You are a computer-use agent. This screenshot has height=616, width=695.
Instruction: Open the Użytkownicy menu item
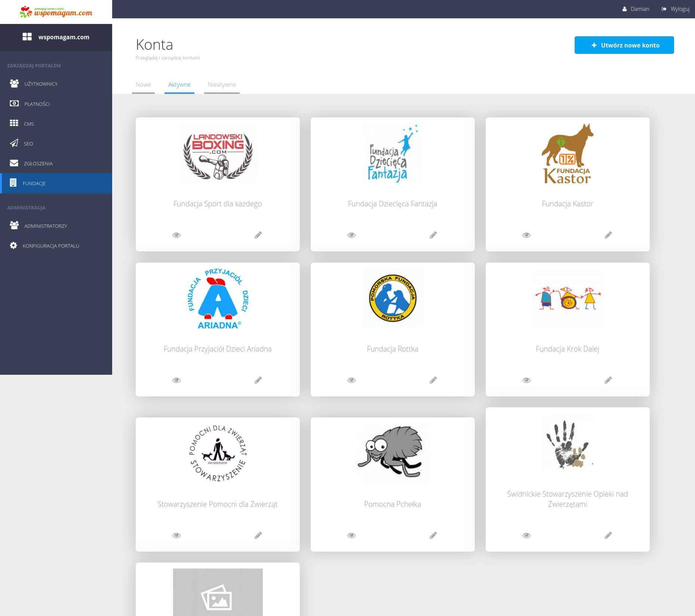coord(41,84)
